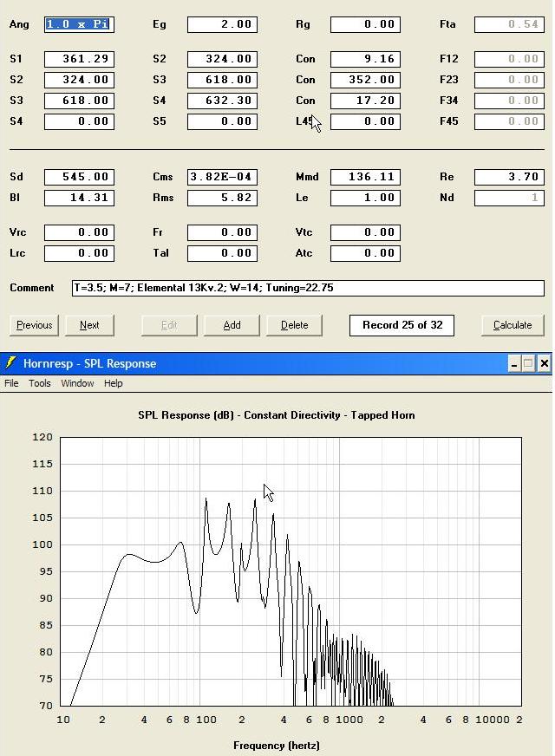
Task: Click the Mmd field showing 136.11
Action: point(365,177)
